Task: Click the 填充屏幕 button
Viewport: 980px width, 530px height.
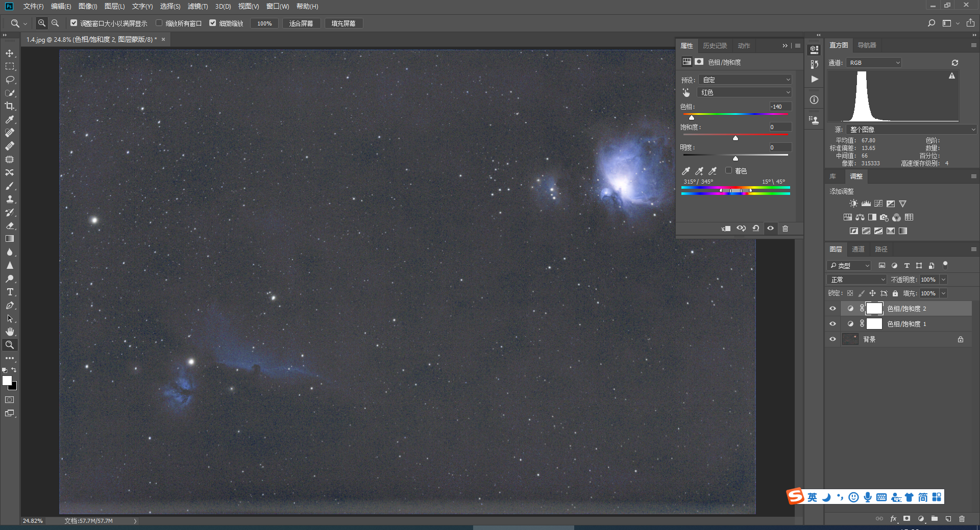Action: click(344, 23)
